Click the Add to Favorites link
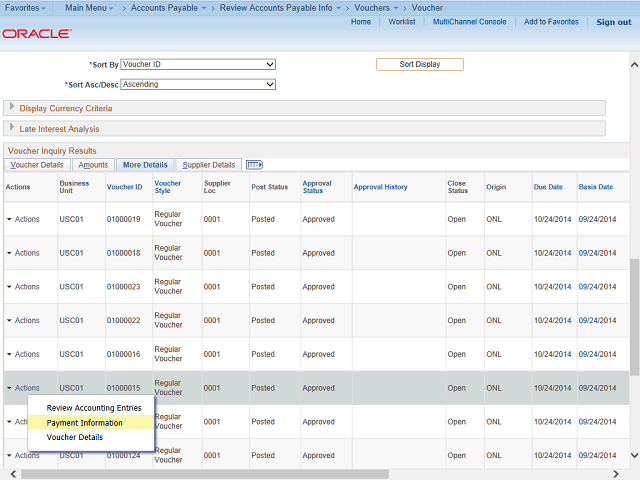Image resolution: width=640 pixels, height=480 pixels. (x=551, y=22)
